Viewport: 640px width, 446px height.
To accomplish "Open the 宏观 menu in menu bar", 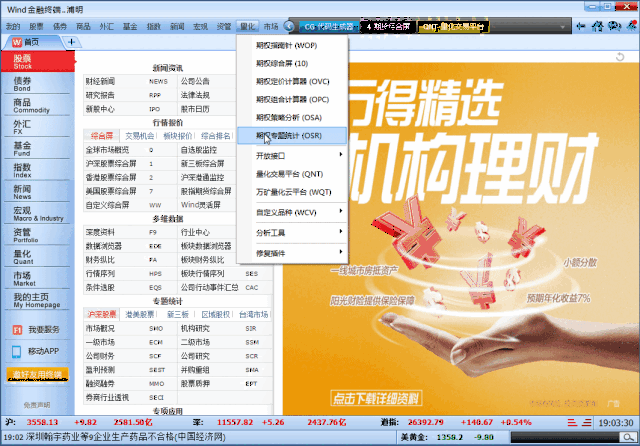I will [x=200, y=27].
